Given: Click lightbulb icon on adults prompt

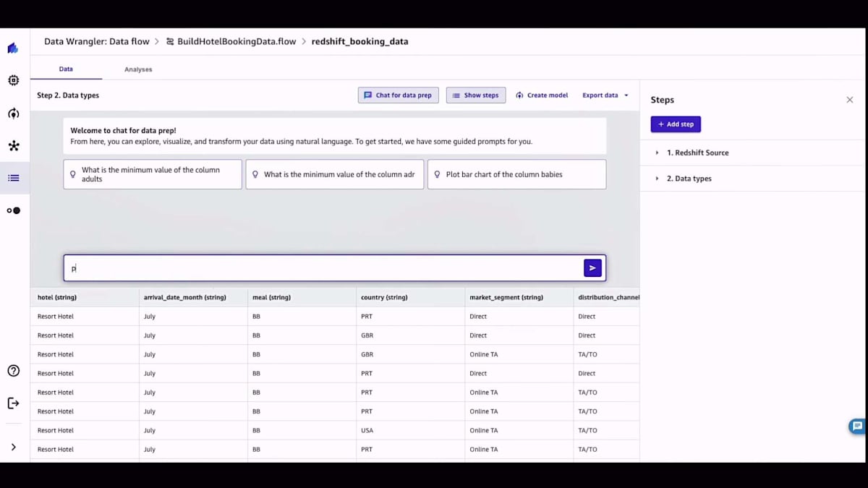Looking at the screenshot, I should pos(72,174).
